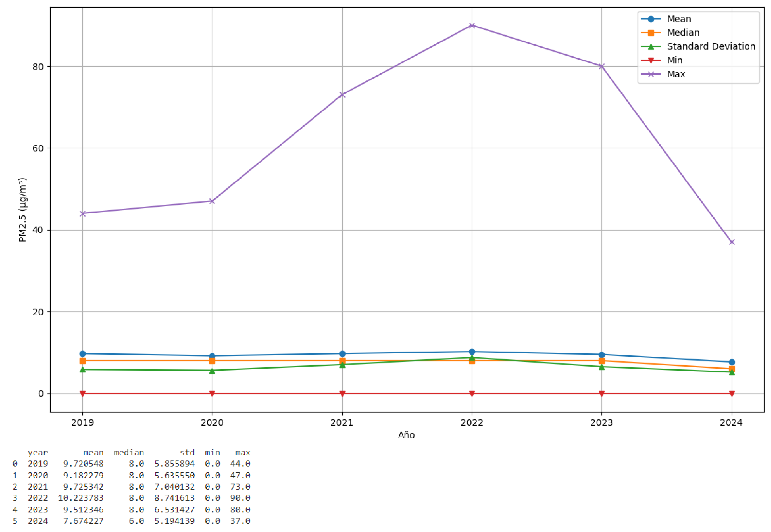Click the Max line marker at 2020

[x=212, y=201]
